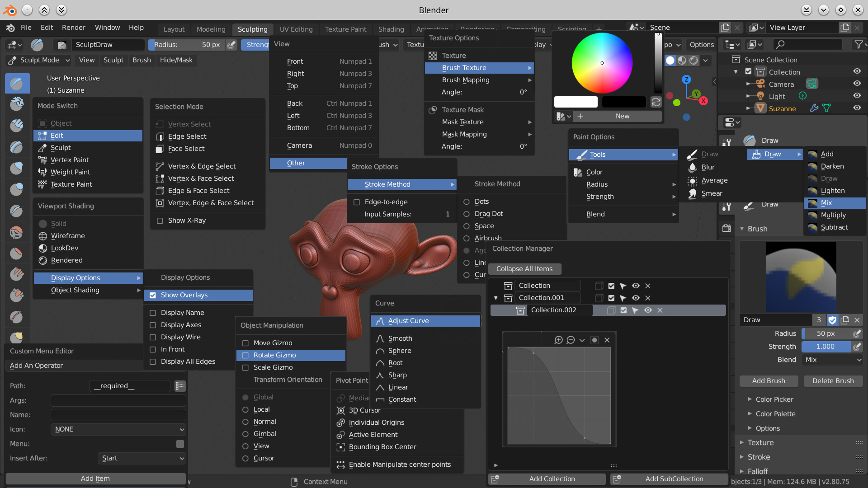The image size is (868, 488).
Task: Open the Blend dropdown set to Mix
Action: (832, 360)
